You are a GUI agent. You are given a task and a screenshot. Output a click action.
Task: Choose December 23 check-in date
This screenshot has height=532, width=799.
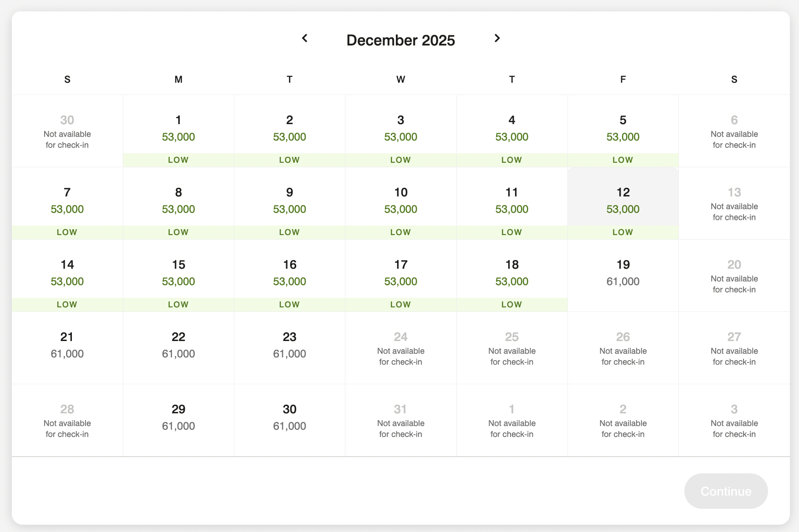click(x=289, y=348)
